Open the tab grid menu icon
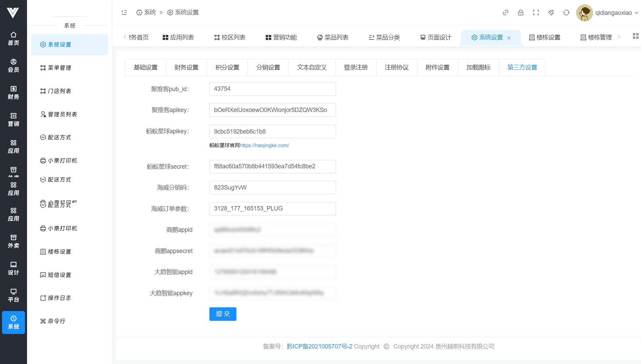Screen dimensions: 641x364 pos(635,36)
